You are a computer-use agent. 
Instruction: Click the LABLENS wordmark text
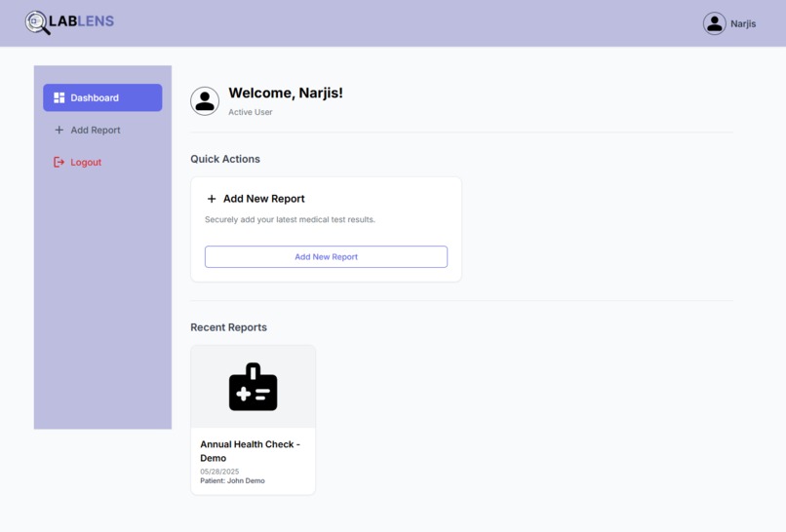[x=81, y=21]
